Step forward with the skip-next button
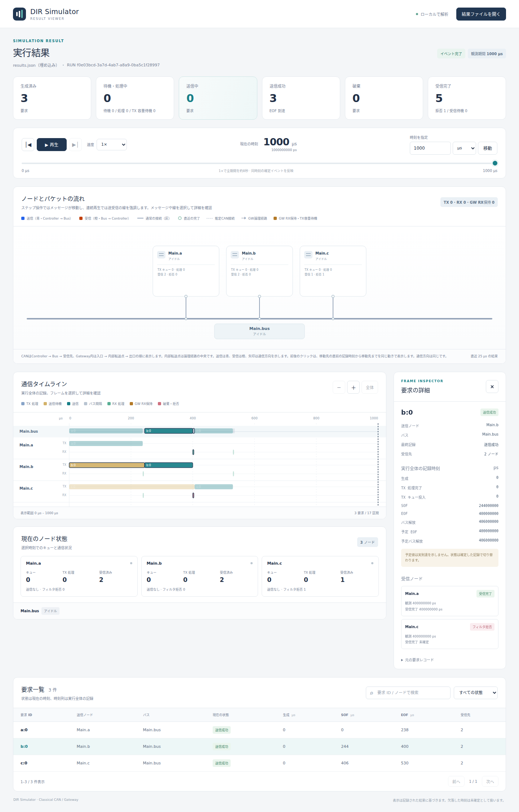519x812 pixels. (x=75, y=145)
